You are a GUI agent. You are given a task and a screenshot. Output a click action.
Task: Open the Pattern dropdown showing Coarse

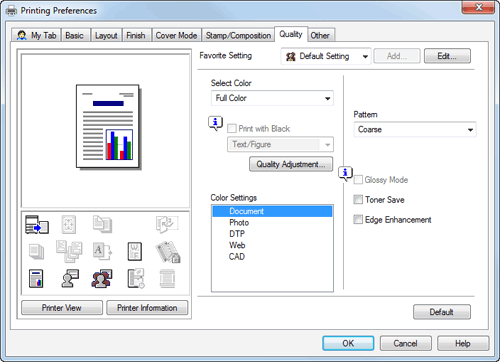[415, 129]
